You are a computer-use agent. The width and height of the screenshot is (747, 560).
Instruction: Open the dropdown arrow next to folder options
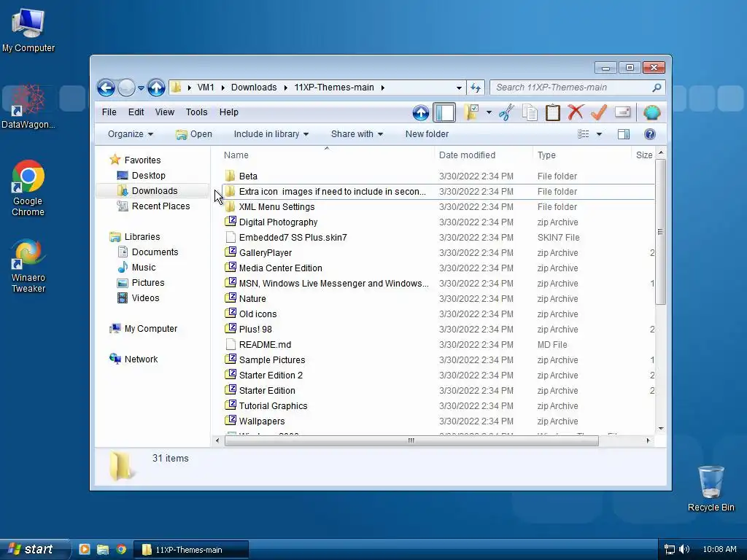click(x=489, y=112)
